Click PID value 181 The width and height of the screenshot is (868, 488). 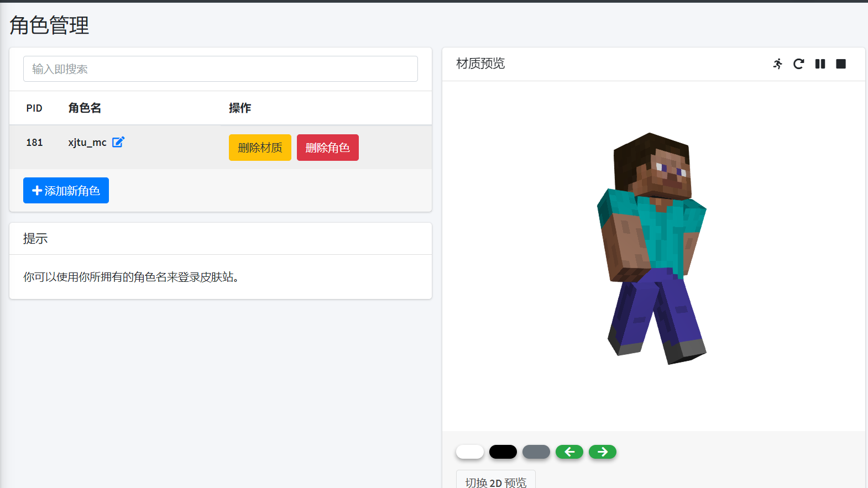coord(34,143)
